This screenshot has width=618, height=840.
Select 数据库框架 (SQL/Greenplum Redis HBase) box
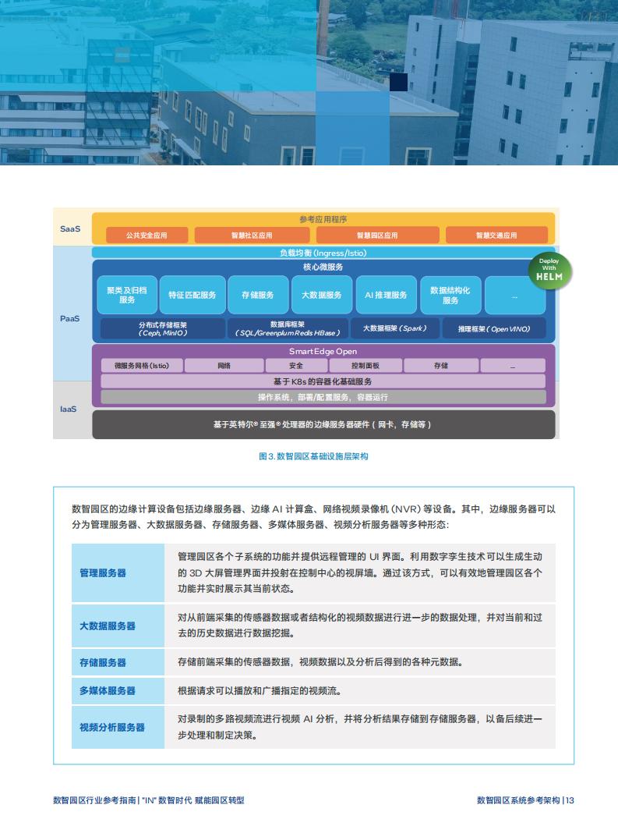point(288,328)
